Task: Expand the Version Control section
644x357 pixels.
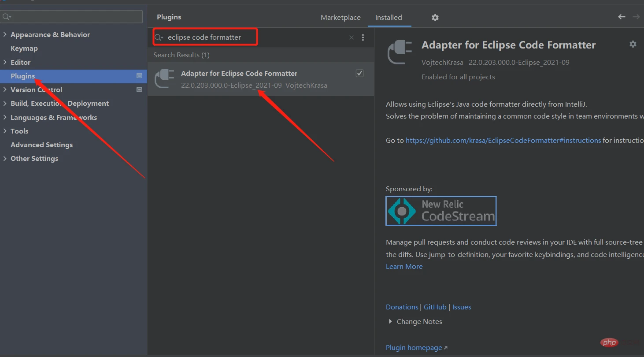Action: (5, 89)
